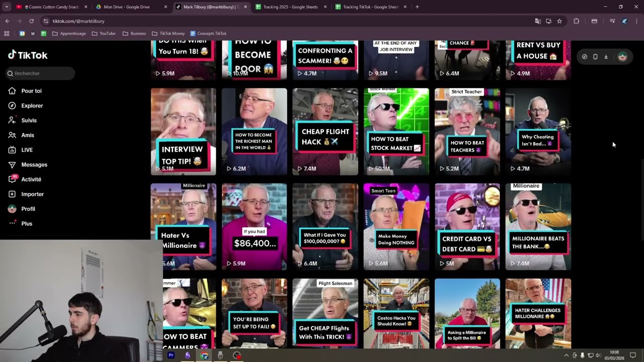Bookmark page with star icon

pyautogui.click(x=559, y=21)
